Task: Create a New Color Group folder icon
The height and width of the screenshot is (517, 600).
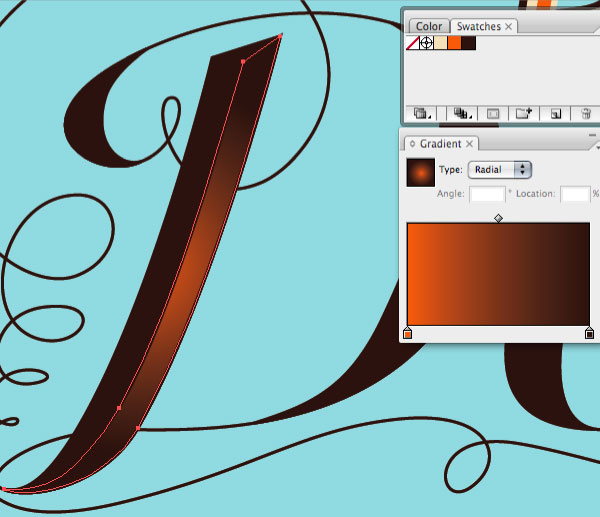Action: (524, 113)
